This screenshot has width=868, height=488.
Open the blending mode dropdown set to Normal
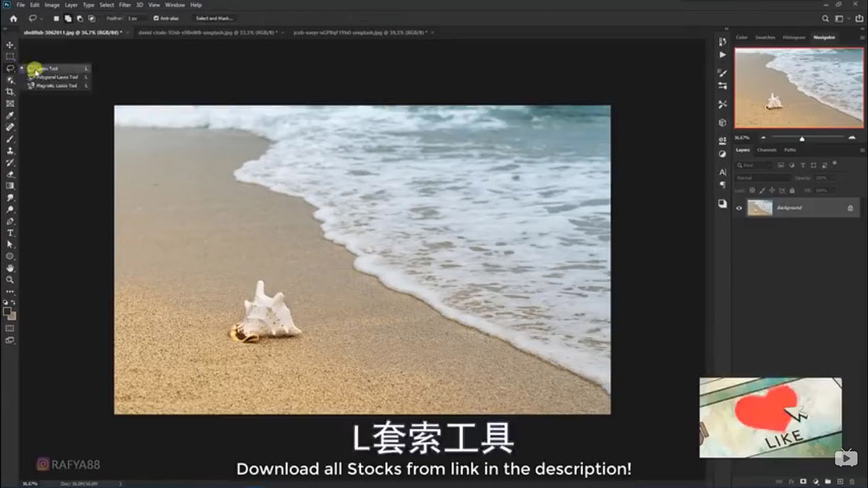762,178
